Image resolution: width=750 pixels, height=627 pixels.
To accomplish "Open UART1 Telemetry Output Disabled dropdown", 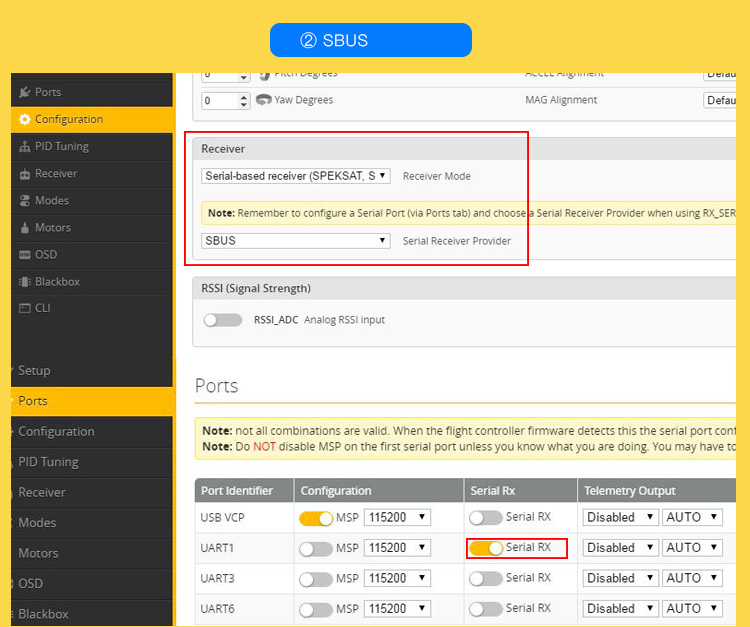I will (x=620, y=548).
